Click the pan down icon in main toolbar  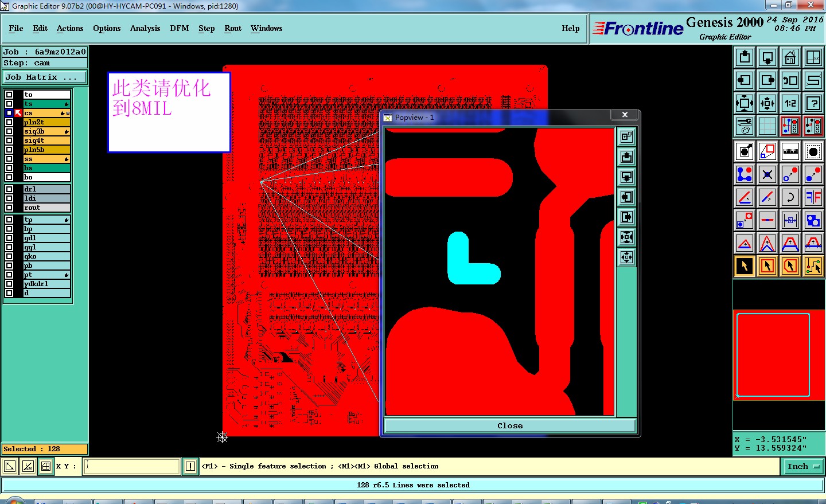[x=767, y=57]
